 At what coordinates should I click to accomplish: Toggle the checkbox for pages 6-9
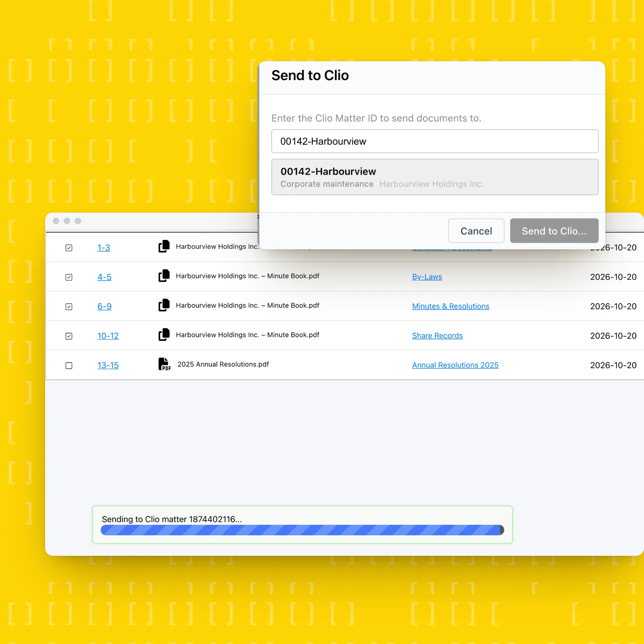click(x=69, y=307)
